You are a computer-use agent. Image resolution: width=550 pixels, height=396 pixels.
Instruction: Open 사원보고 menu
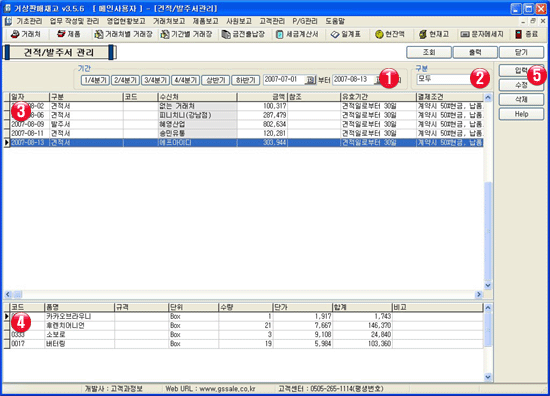239,21
